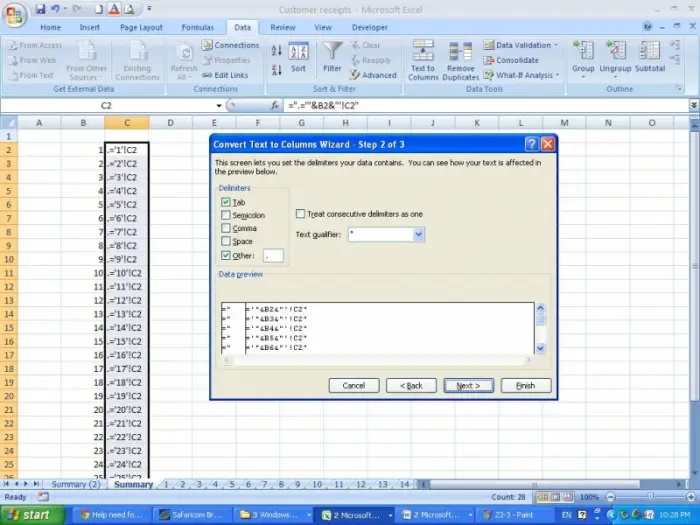Viewport: 700px width, 525px height.
Task: Click the Text to Columns icon
Action: pyautogui.click(x=423, y=60)
